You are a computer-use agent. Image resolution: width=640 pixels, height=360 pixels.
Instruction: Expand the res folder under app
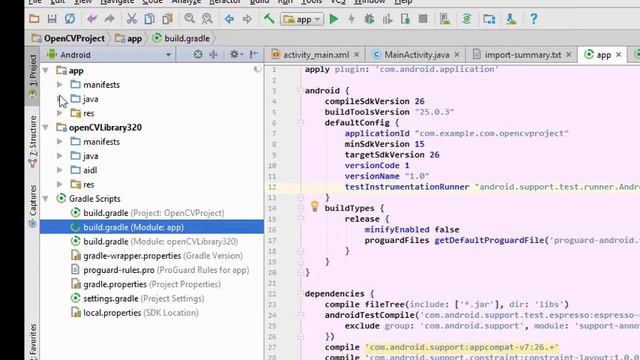click(60, 113)
